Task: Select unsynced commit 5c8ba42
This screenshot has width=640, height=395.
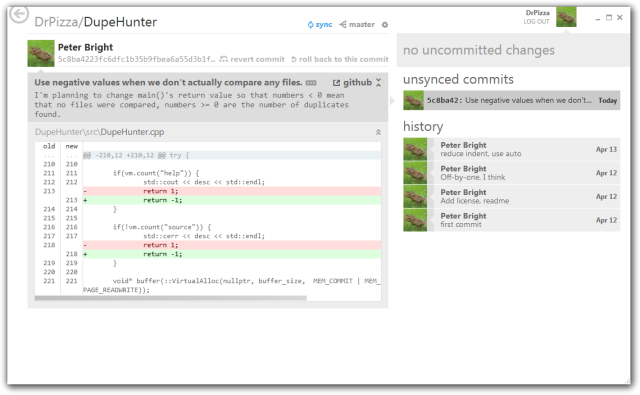Action: 511,100
